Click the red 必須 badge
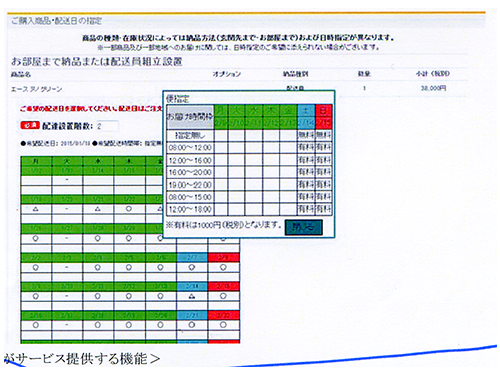The height and width of the screenshot is (375, 500). [x=30, y=126]
